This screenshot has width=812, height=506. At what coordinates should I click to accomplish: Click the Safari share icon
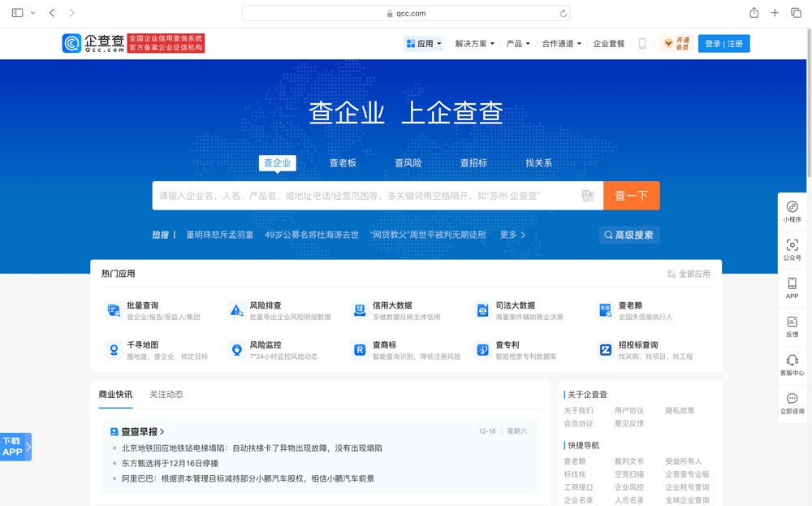point(754,13)
